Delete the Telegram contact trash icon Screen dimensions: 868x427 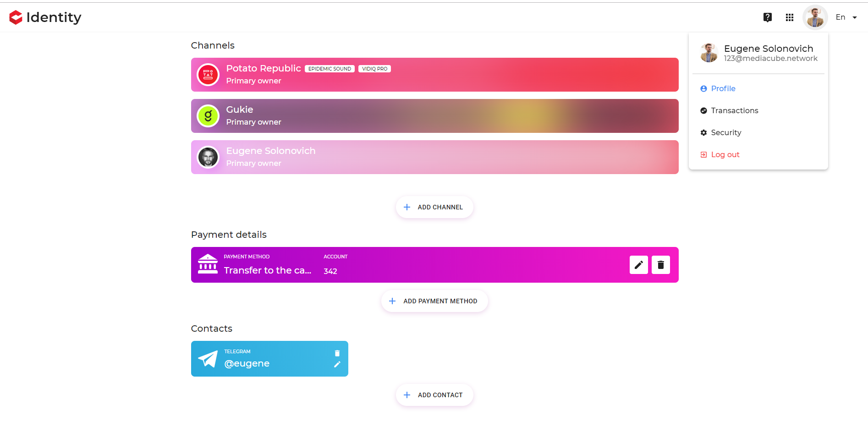click(x=337, y=353)
